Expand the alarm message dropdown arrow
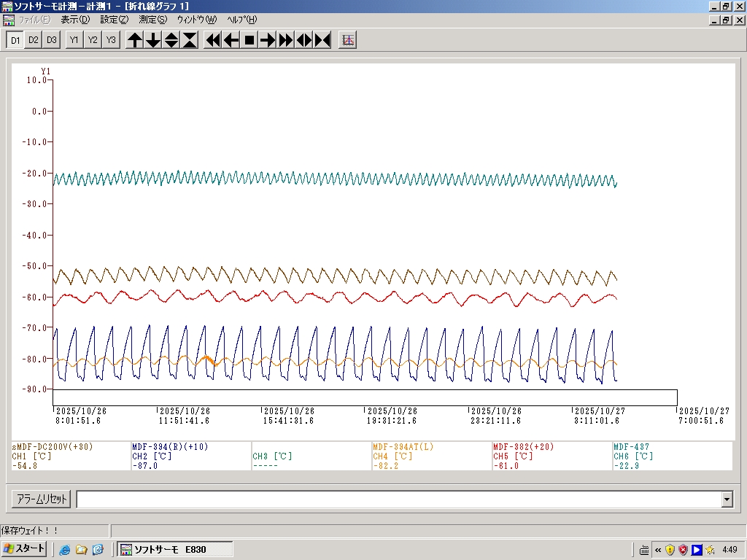 pyautogui.click(x=727, y=499)
